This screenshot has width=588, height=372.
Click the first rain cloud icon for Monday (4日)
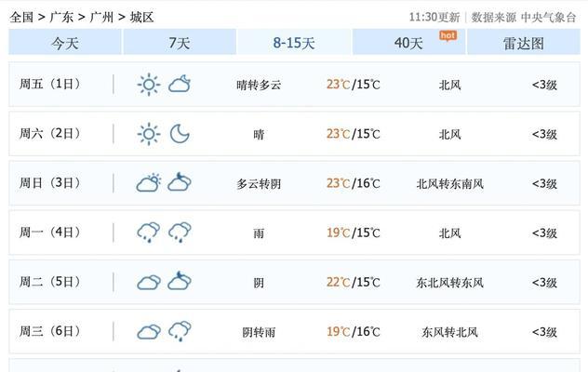(149, 232)
